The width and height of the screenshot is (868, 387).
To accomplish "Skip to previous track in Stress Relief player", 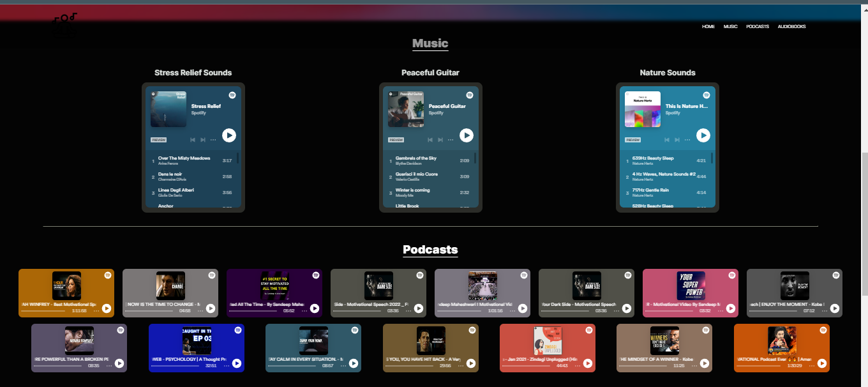I will point(193,140).
